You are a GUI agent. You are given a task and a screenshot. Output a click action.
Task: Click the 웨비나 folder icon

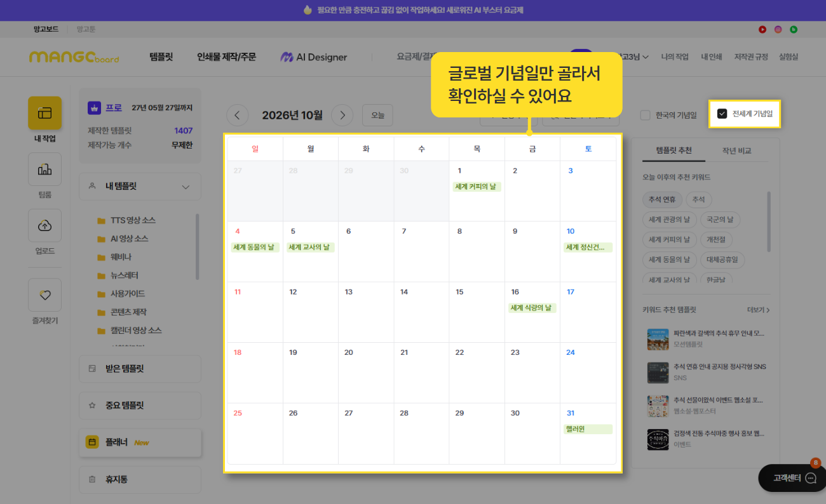coord(101,258)
